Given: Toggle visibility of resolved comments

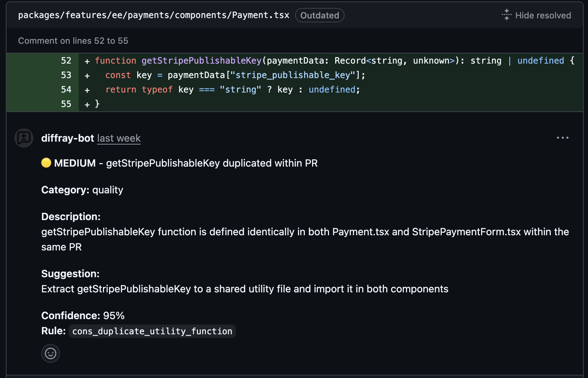Looking at the screenshot, I should (x=536, y=15).
